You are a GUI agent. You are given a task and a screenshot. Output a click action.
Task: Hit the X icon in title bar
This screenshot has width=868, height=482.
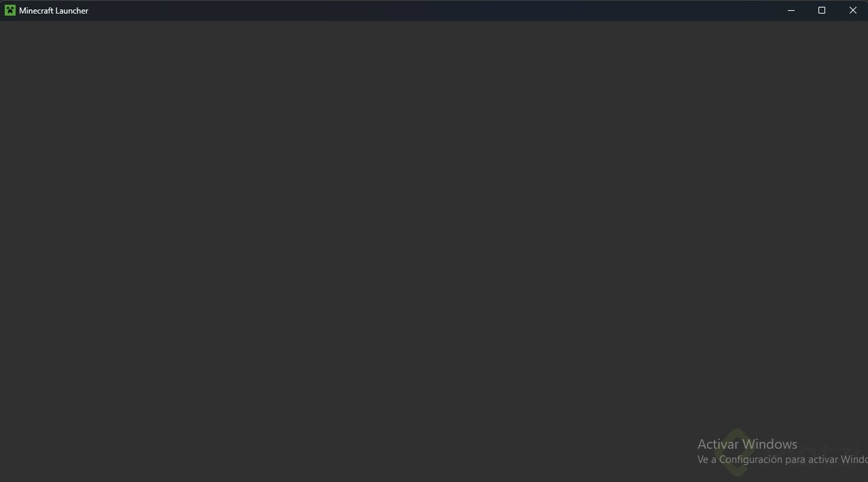(853, 10)
